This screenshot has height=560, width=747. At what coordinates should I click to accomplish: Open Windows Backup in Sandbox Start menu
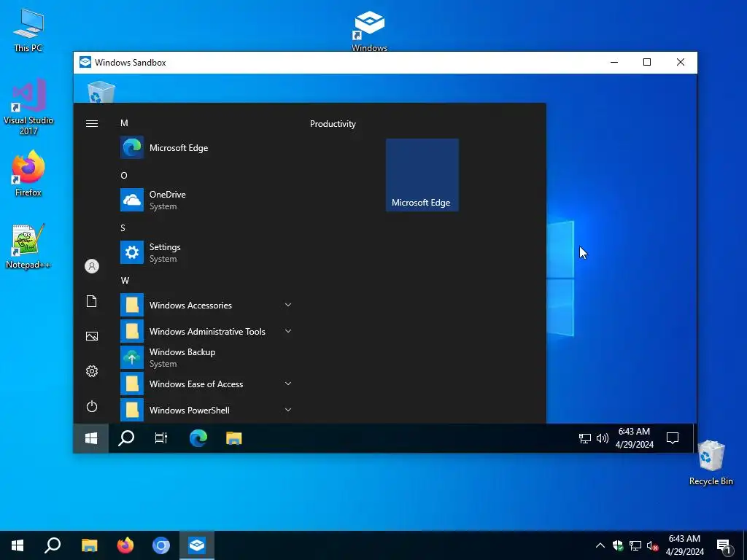(x=206, y=357)
